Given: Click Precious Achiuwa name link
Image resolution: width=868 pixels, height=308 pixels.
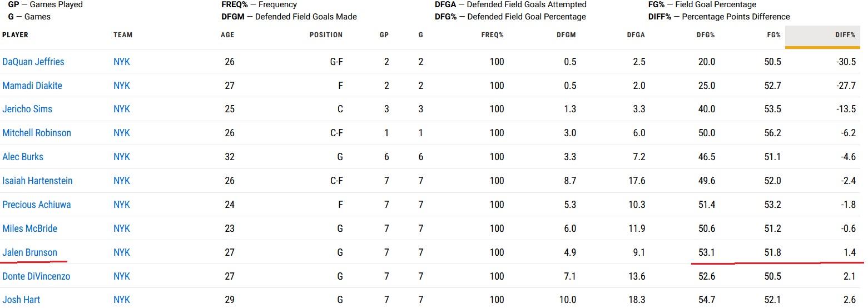Looking at the screenshot, I should pos(37,205).
